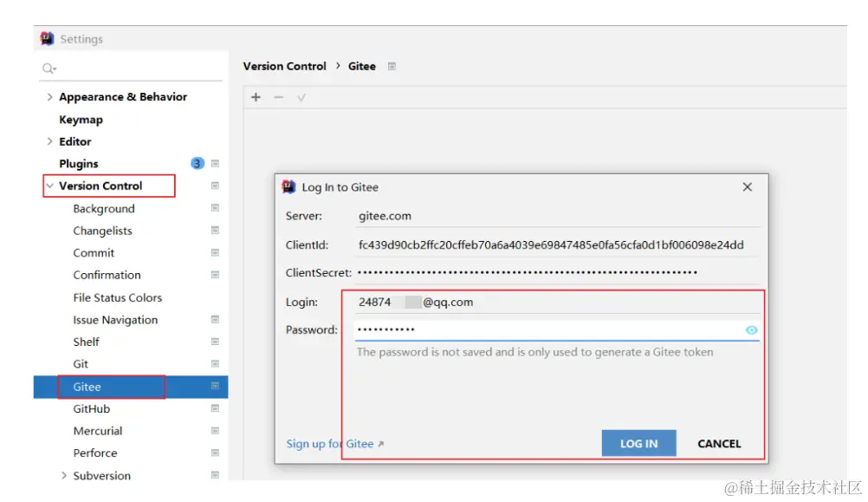
Task: Click the project-level icon on Version Control row
Action: (216, 186)
